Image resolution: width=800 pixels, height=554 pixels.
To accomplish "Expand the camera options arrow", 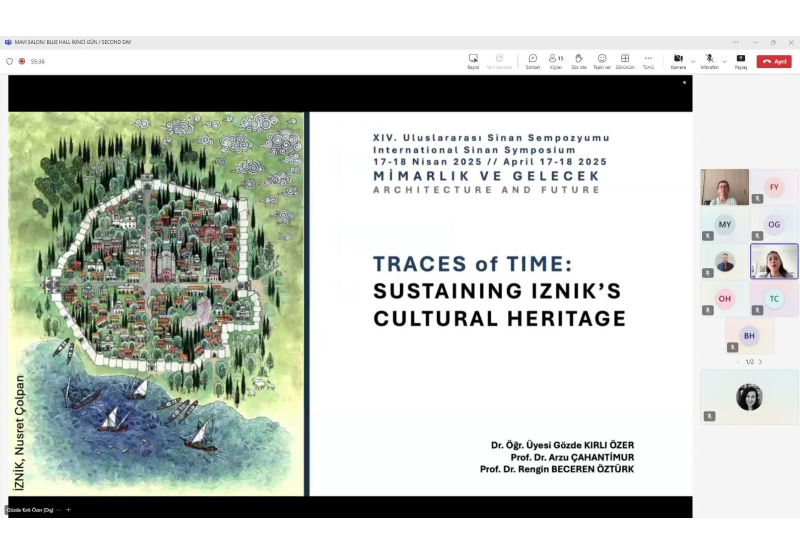I will pos(693,62).
